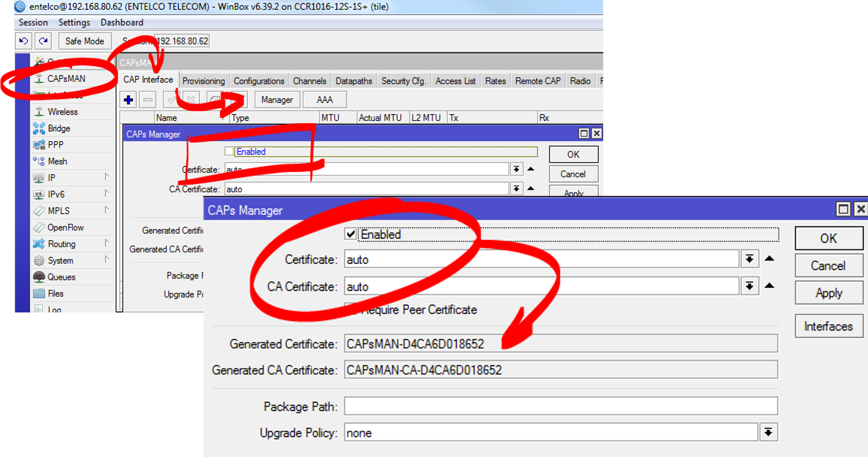This screenshot has width=868, height=457.
Task: Open the Upgrade Policy dropdown
Action: click(768, 432)
